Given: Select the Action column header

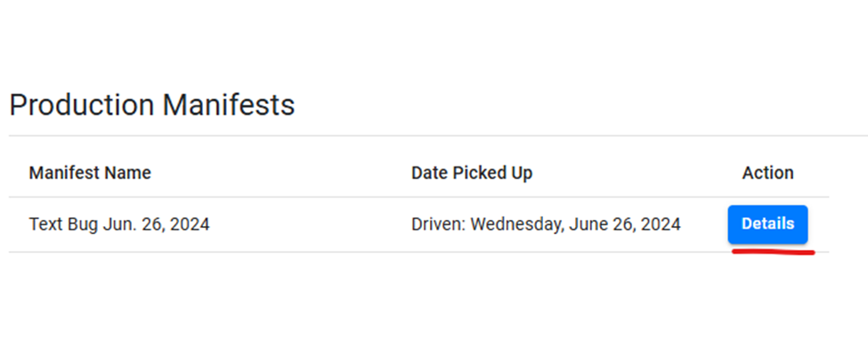Looking at the screenshot, I should [767, 173].
